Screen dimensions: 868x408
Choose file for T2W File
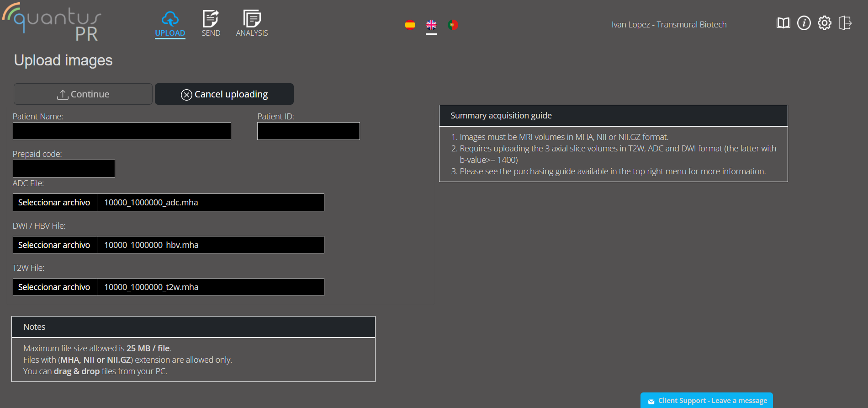55,287
